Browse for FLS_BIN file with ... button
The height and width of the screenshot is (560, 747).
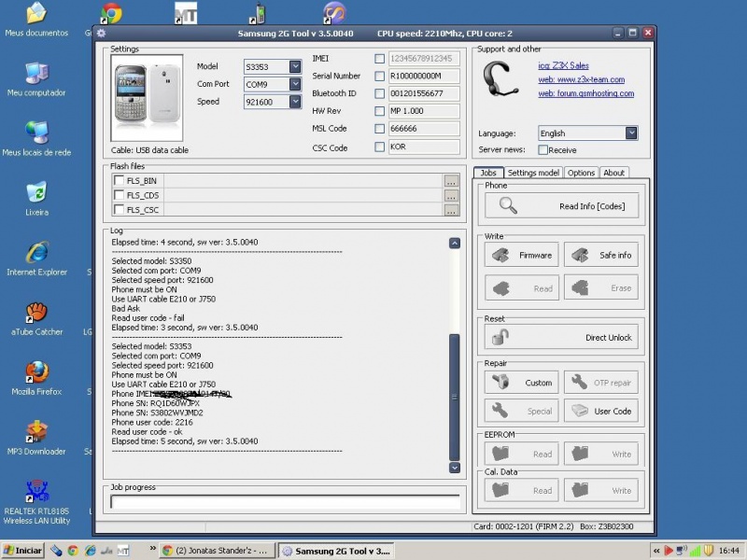[451, 181]
